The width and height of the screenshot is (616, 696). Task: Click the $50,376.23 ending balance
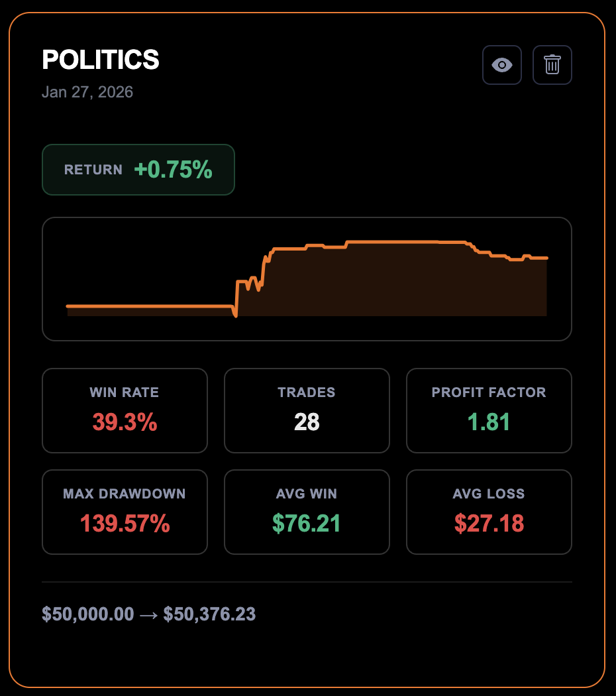(x=209, y=614)
